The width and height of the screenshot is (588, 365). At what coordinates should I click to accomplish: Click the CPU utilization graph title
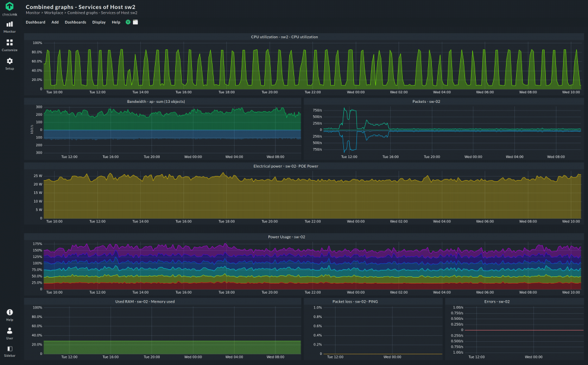click(284, 37)
